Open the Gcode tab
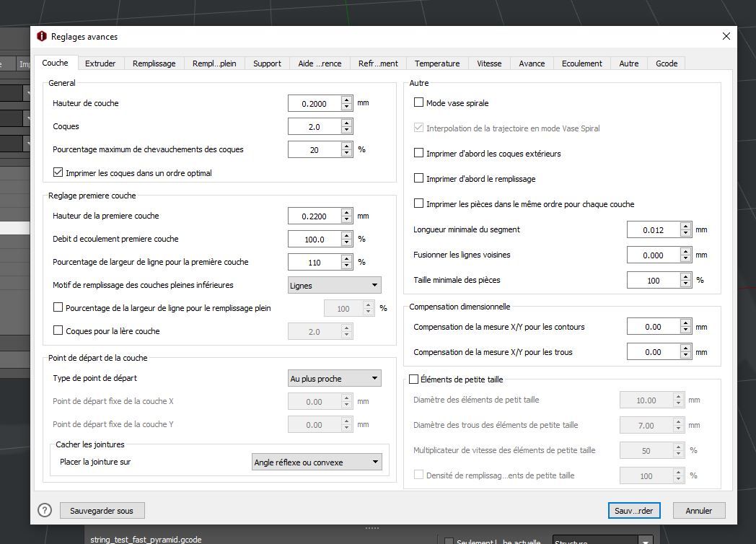This screenshot has width=756, height=544. click(x=667, y=63)
